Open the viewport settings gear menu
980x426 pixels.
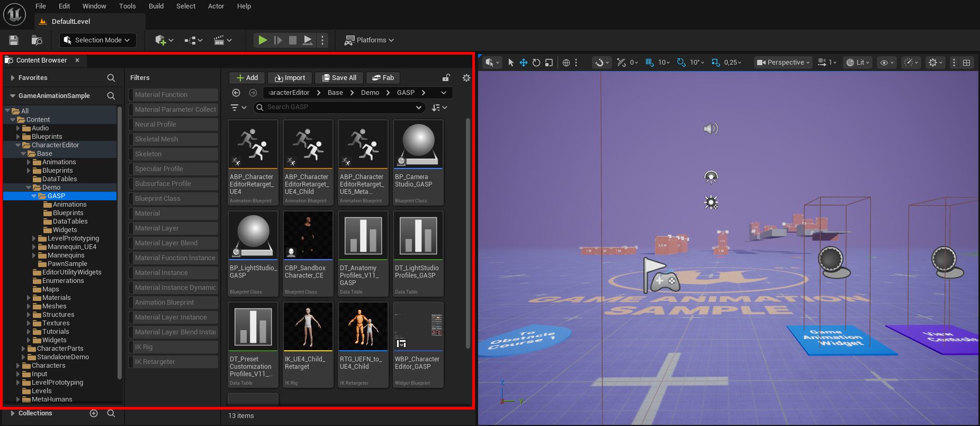click(936, 63)
